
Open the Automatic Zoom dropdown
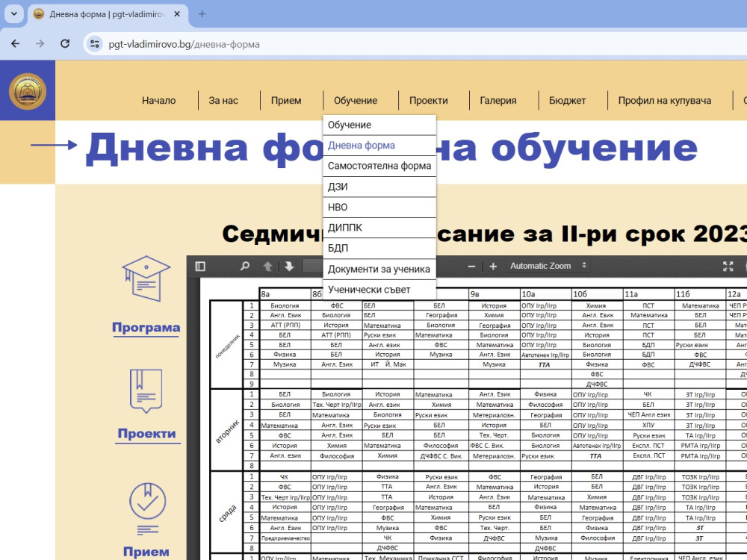[548, 266]
